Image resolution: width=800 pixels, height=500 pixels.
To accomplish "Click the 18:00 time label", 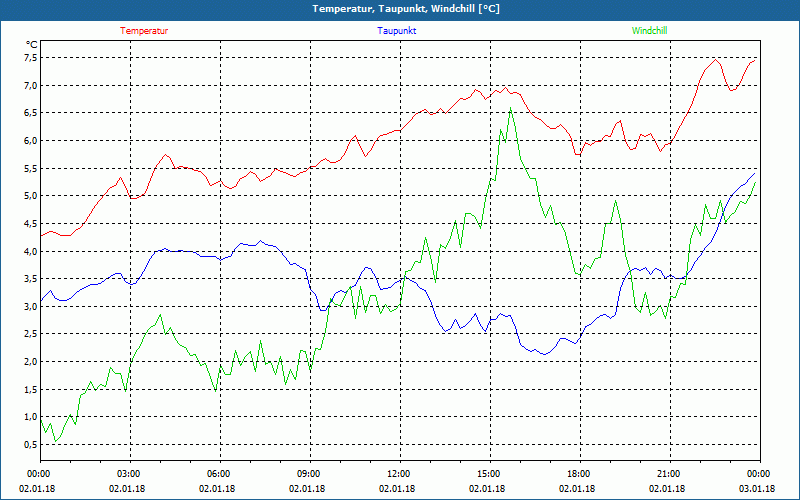I will pos(580,474).
